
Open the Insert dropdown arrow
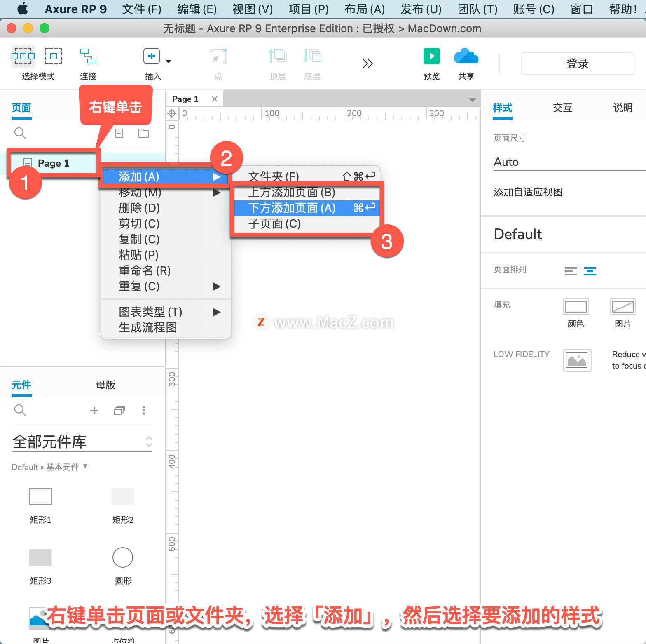[169, 62]
